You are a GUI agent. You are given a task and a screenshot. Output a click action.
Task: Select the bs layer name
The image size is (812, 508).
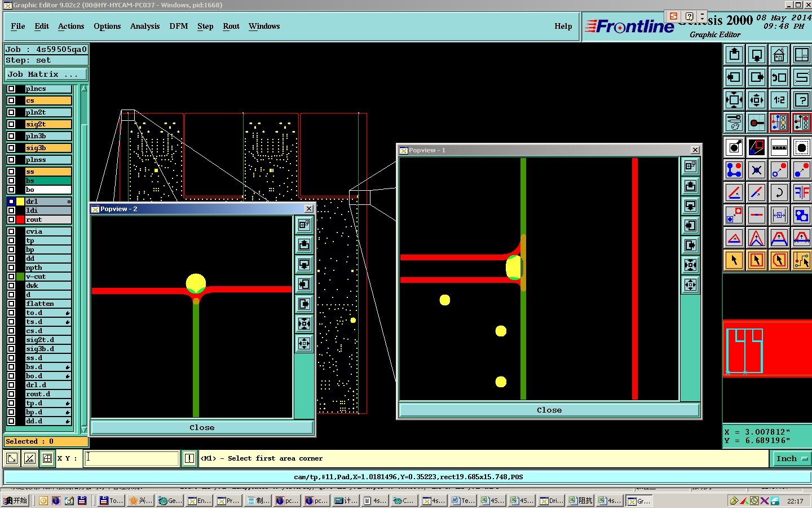48,181
